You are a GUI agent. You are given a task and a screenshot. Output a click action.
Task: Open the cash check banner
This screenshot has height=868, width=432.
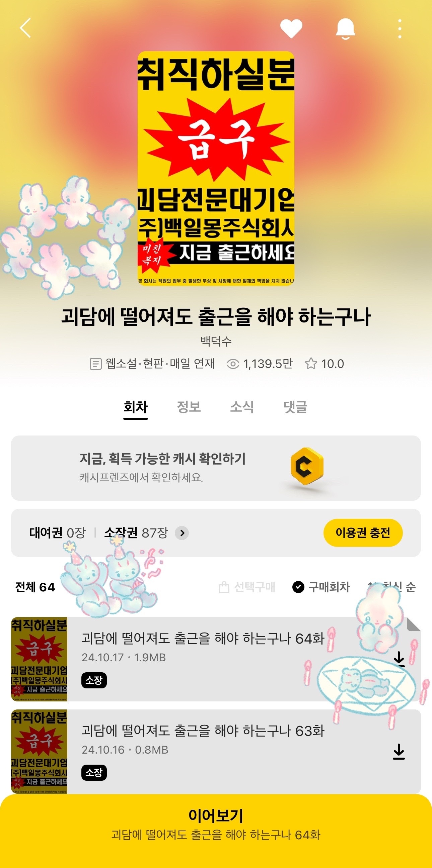click(216, 468)
